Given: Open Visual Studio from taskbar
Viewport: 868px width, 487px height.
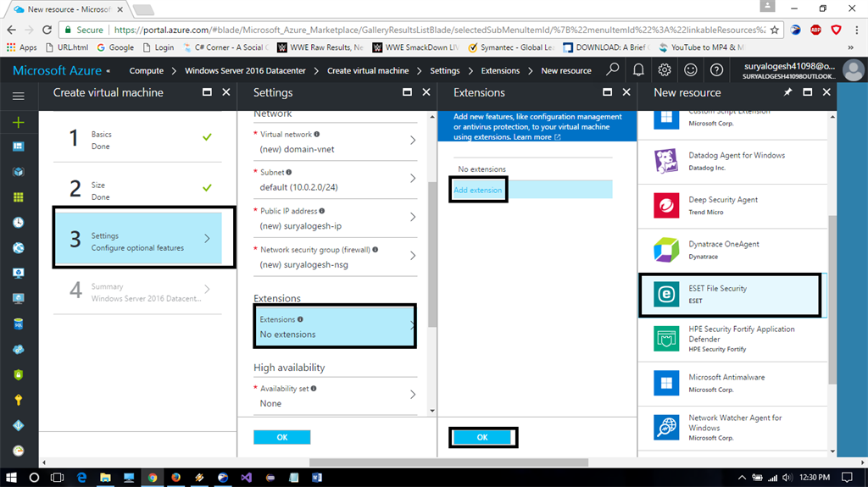Looking at the screenshot, I should (x=247, y=478).
